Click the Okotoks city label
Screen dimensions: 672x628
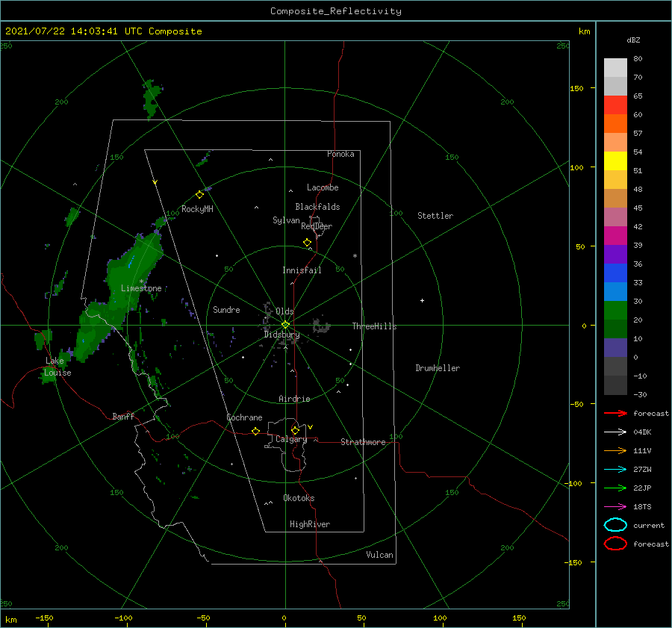pyautogui.click(x=299, y=498)
